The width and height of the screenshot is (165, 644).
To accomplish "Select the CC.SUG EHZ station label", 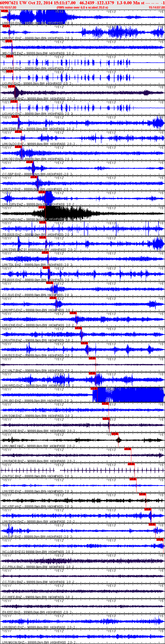I will click(x=37, y=295).
